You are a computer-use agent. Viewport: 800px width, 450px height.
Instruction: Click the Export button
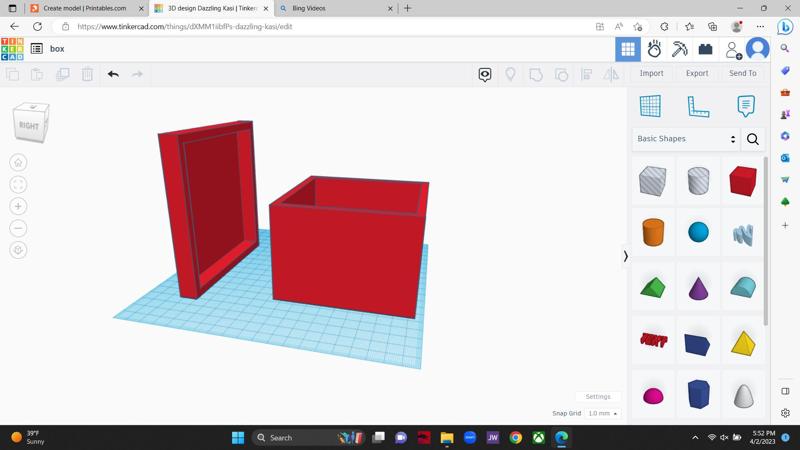(x=697, y=73)
